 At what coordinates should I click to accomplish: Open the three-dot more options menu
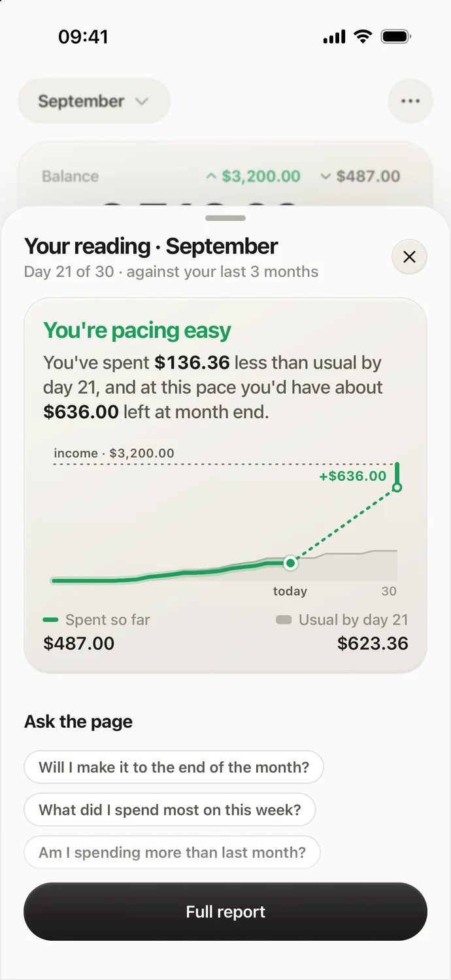tap(410, 101)
